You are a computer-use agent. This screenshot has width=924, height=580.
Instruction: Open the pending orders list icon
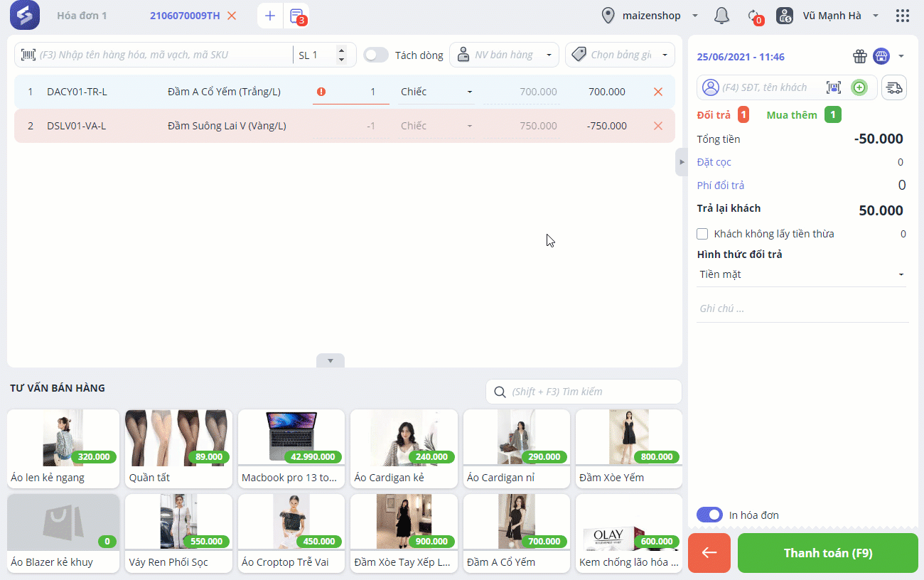[298, 16]
